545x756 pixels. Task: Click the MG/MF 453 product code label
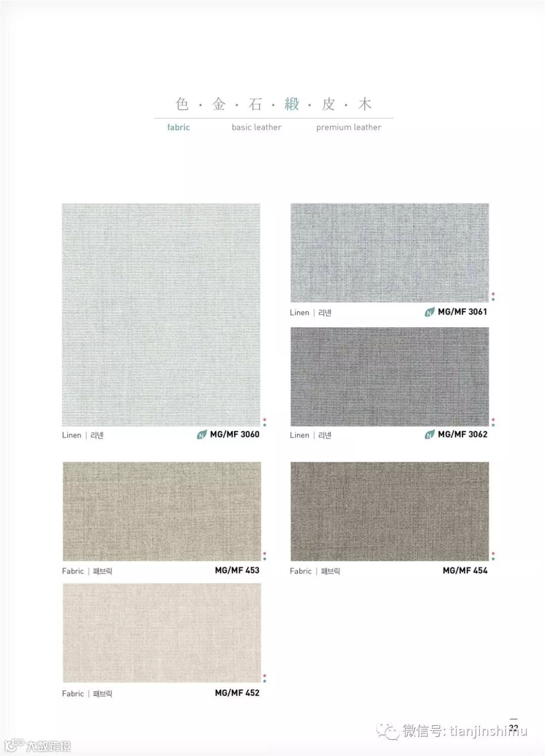click(237, 570)
